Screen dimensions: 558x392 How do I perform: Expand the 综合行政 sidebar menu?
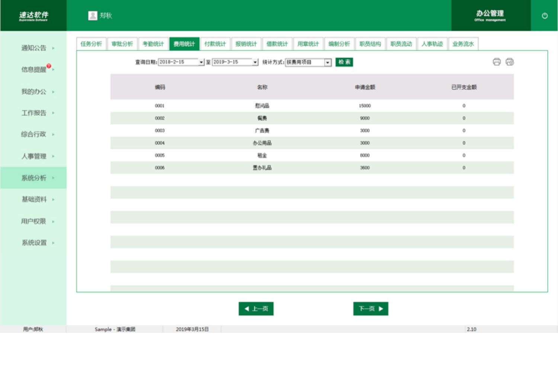pos(33,134)
